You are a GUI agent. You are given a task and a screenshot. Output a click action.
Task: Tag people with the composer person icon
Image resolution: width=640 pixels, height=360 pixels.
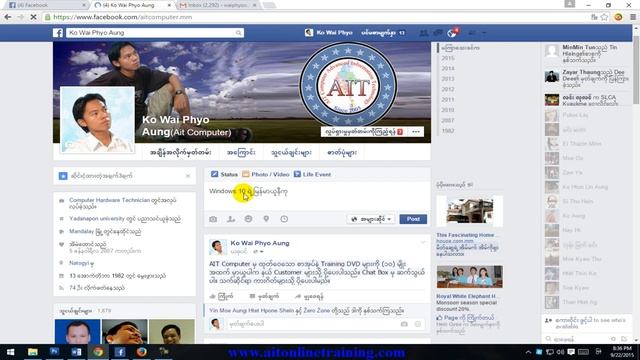(231, 219)
